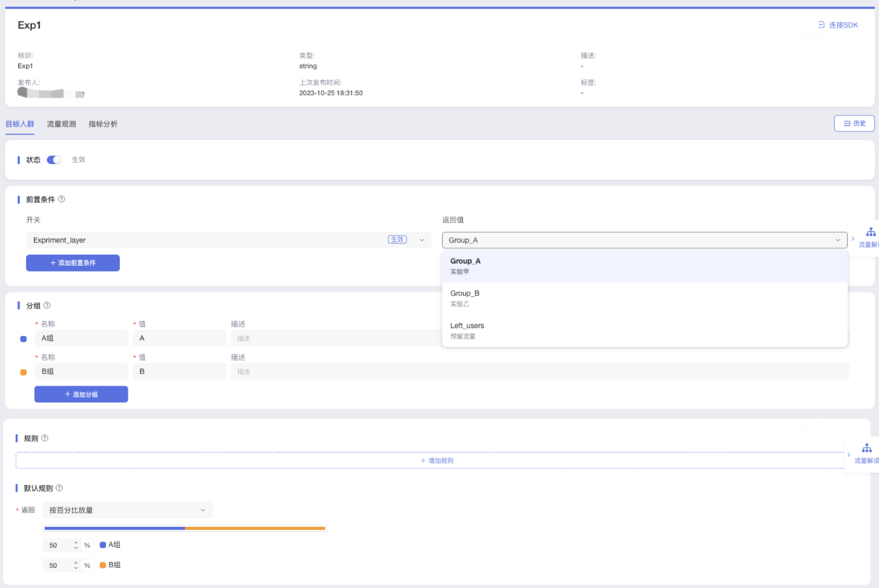The width and height of the screenshot is (879, 588).
Task: Click 添加分组 button
Action: [81, 395]
